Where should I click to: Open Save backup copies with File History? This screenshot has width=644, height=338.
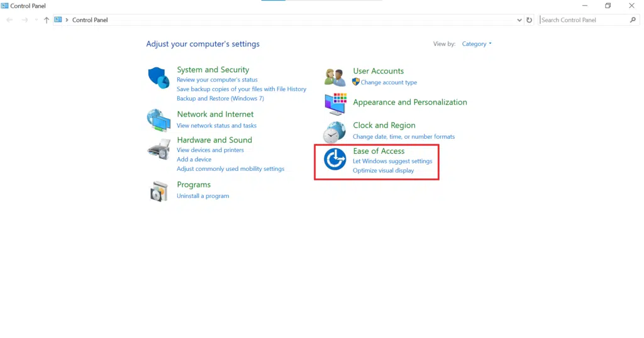(241, 89)
